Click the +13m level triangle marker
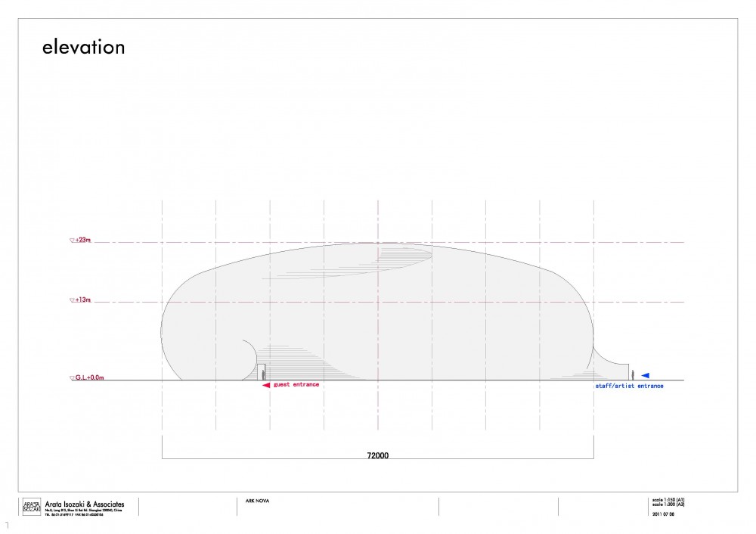Screen dimensions: 756x534 click(73, 300)
